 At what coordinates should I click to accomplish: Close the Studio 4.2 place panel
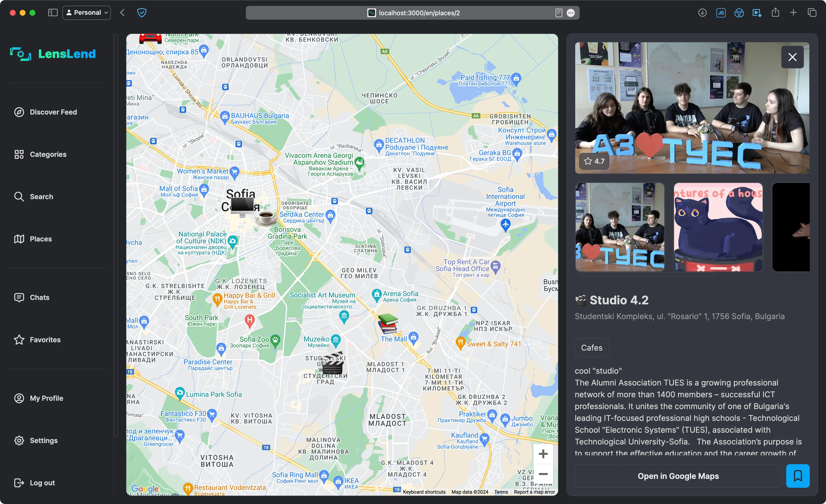point(792,57)
